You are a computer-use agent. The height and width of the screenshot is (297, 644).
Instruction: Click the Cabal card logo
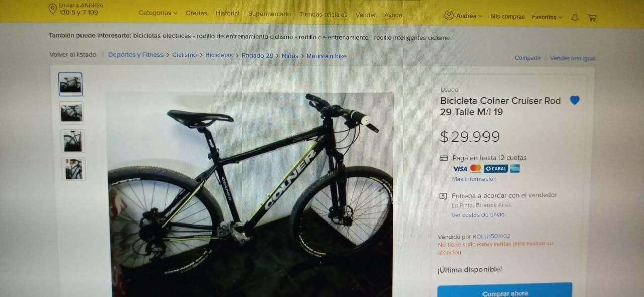tap(495, 169)
